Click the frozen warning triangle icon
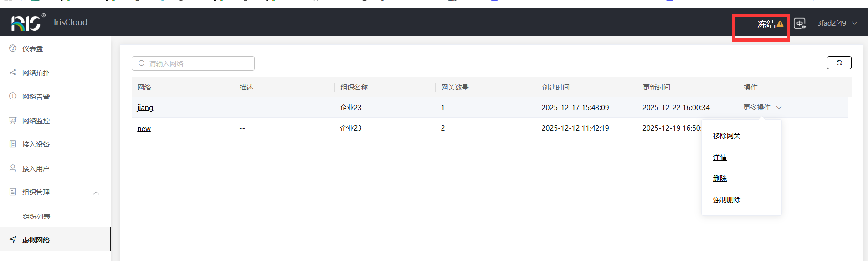 tap(780, 24)
